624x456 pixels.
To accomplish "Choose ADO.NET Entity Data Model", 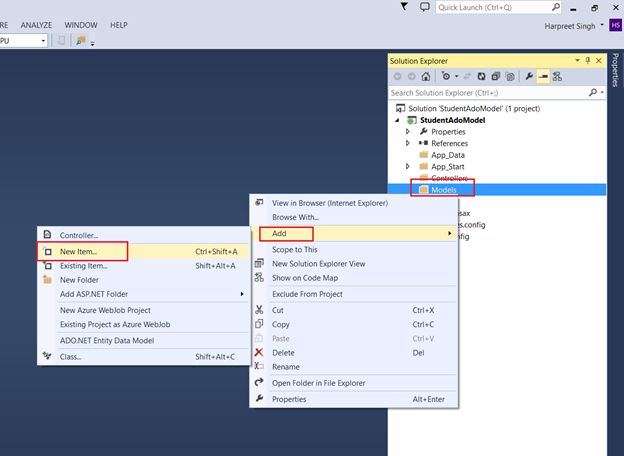I will [x=107, y=341].
